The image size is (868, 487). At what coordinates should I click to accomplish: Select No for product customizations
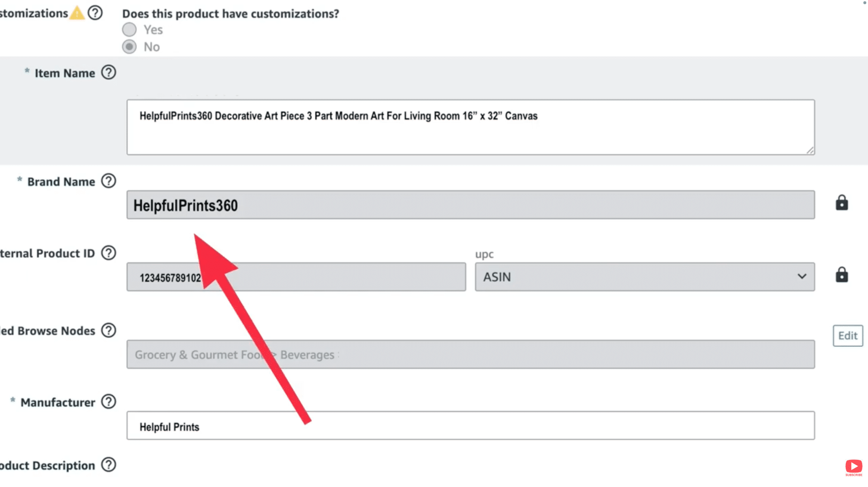pyautogui.click(x=129, y=46)
